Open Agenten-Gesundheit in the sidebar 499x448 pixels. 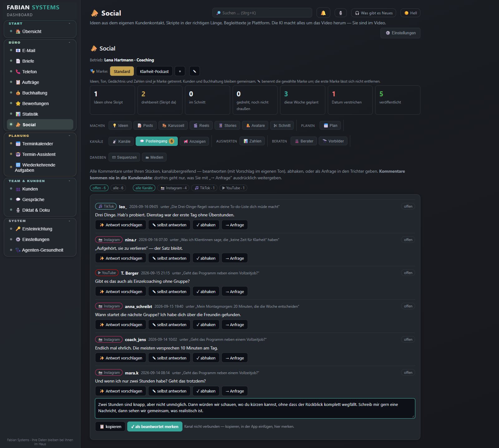[x=40, y=250]
